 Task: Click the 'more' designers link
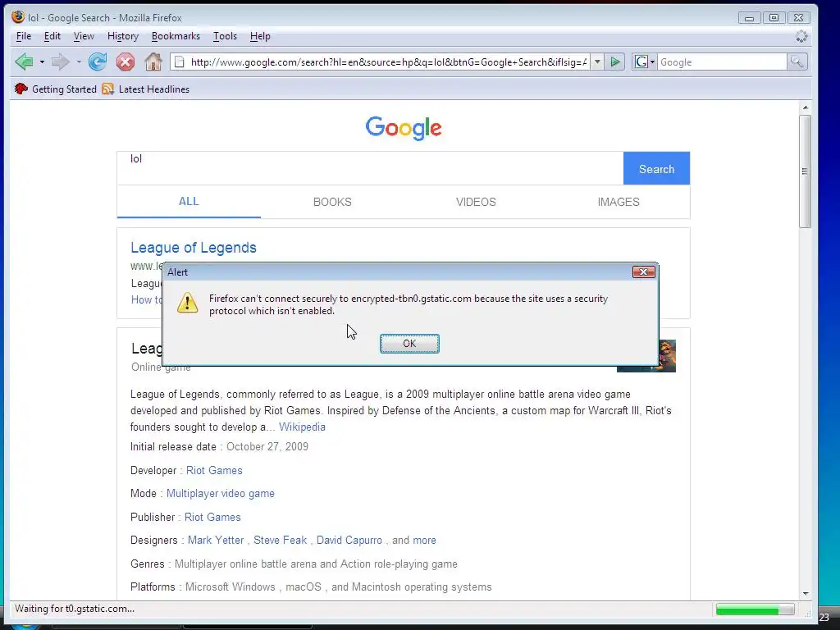pos(424,540)
